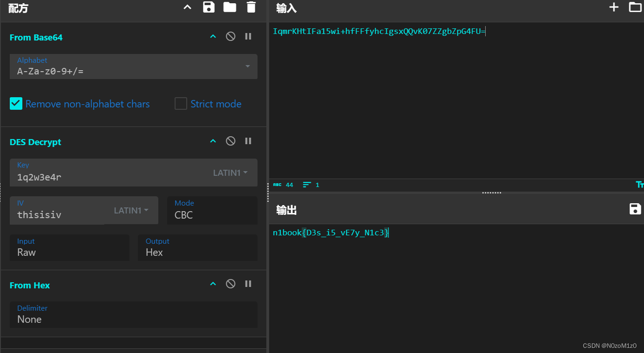The height and width of the screenshot is (353, 644).
Task: Open the Output Hex format dropdown
Action: tap(197, 248)
